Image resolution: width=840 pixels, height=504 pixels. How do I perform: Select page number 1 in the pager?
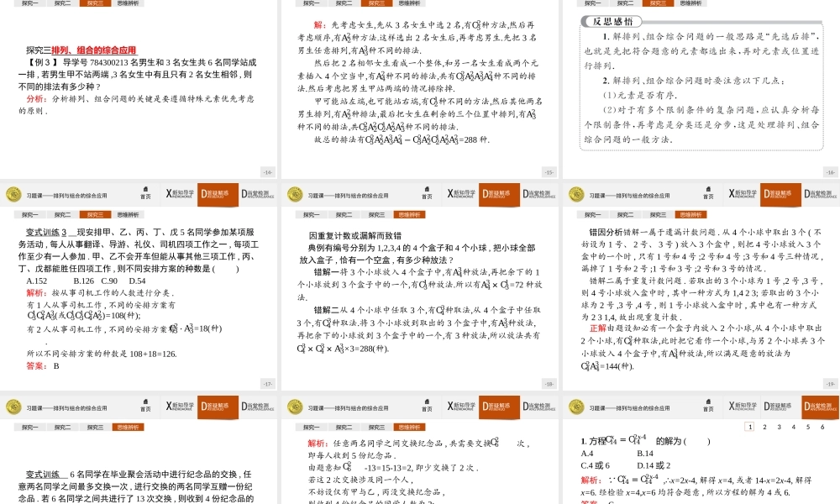(x=750, y=427)
